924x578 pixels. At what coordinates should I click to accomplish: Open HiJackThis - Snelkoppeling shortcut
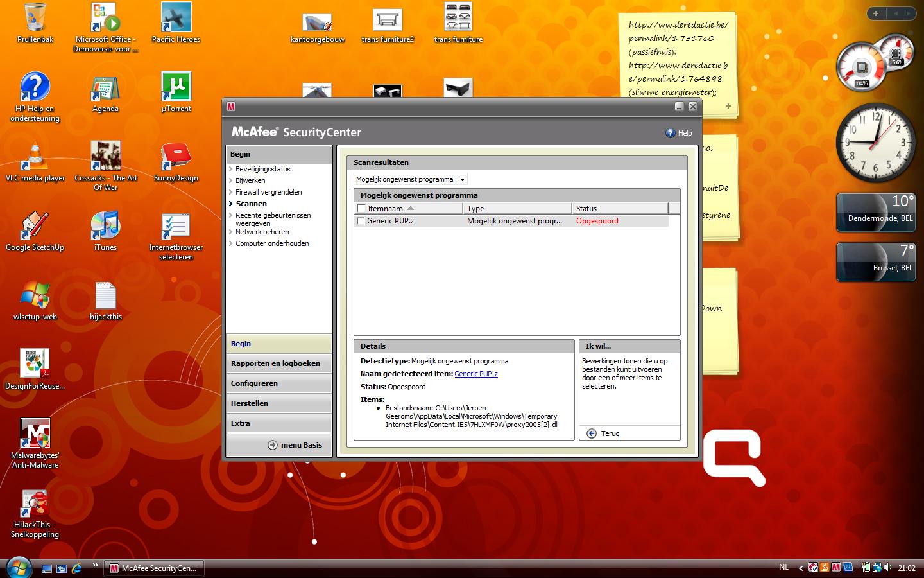[x=35, y=504]
